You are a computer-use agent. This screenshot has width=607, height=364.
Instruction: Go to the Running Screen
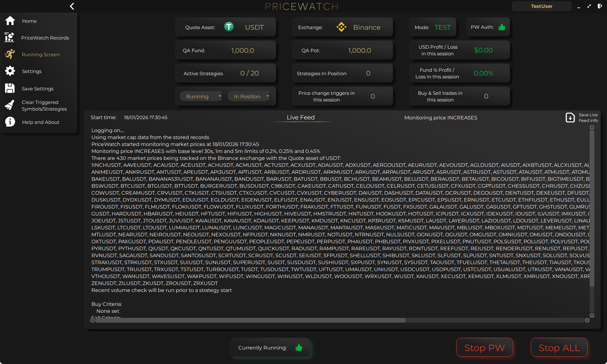[10, 54]
